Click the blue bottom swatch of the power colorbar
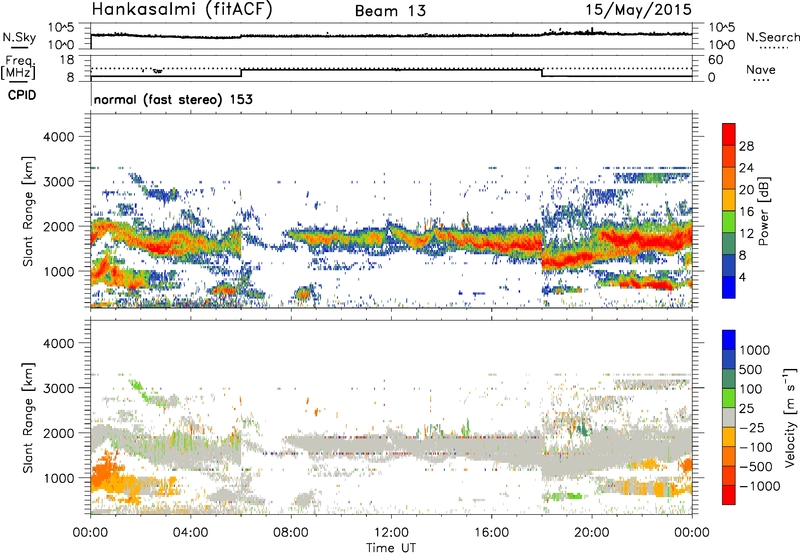The image size is (800, 554). 729,287
